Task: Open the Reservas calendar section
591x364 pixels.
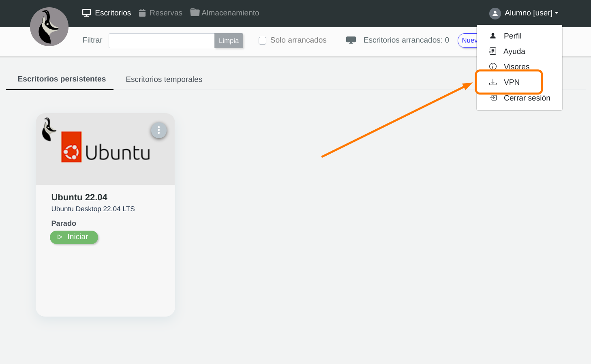Action: coord(161,13)
